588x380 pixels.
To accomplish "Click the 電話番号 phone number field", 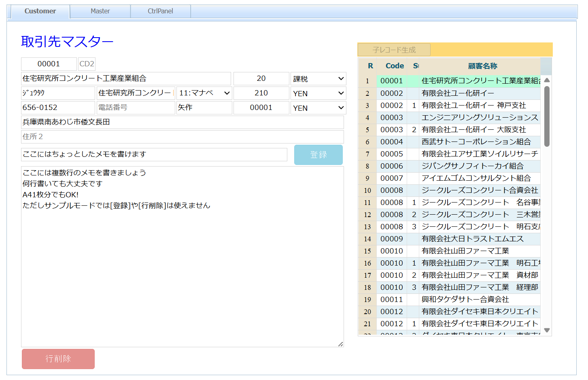I will point(136,108).
